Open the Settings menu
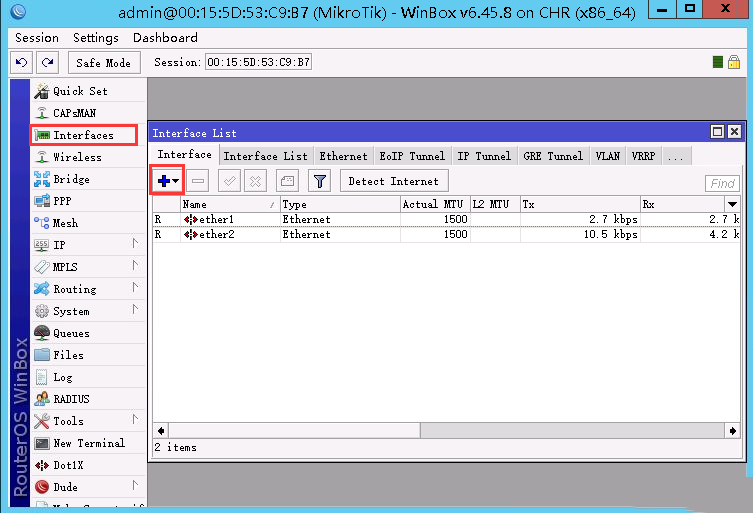This screenshot has width=753, height=513. tap(96, 37)
